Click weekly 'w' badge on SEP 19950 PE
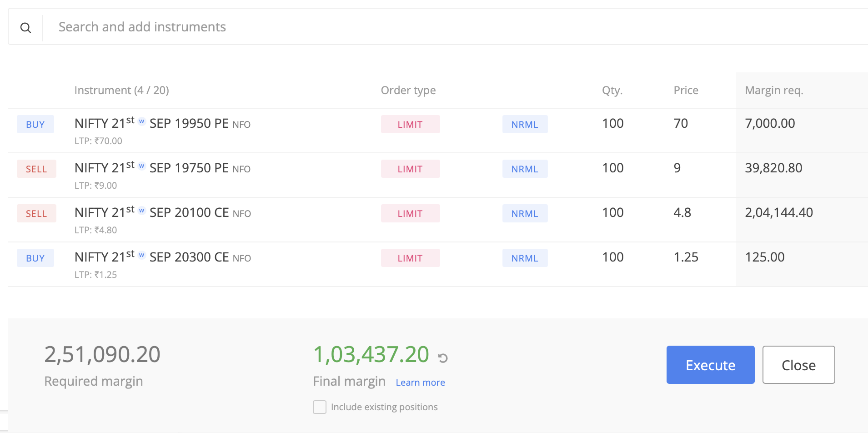868x433 pixels. coord(141,121)
